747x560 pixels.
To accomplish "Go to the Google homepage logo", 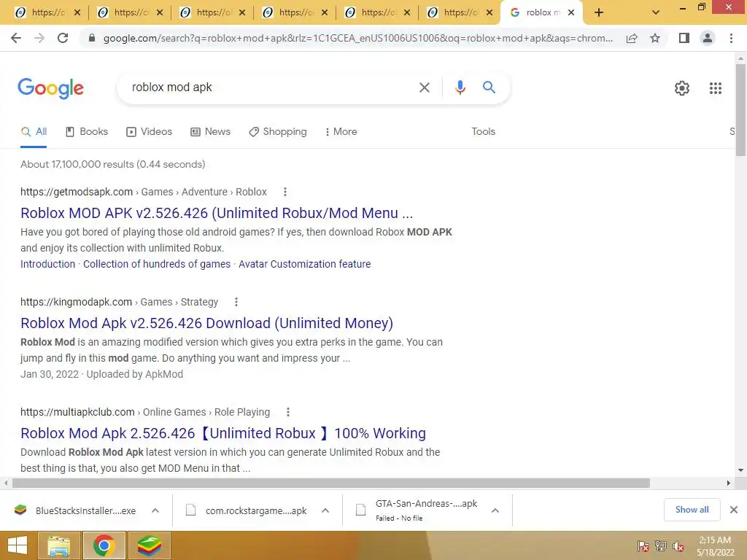I will (50, 88).
